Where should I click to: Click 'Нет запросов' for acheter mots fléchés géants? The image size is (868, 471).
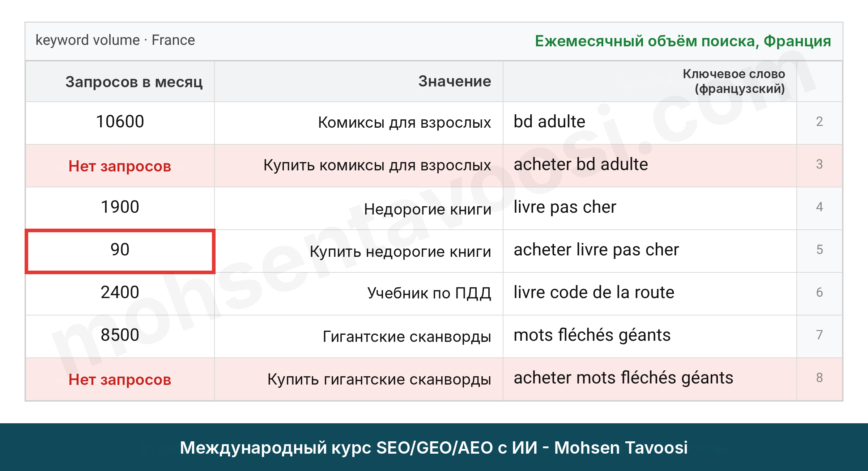120,379
